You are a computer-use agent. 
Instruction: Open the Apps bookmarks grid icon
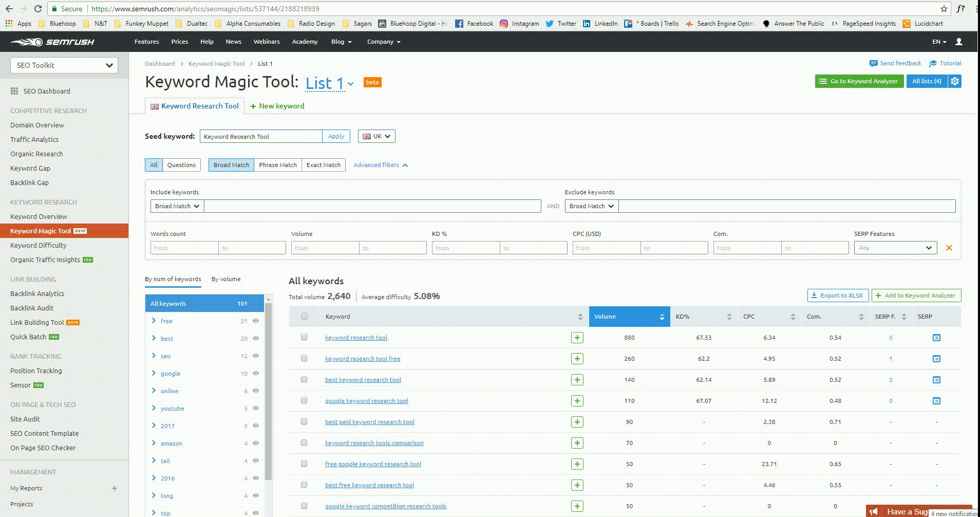(9, 23)
